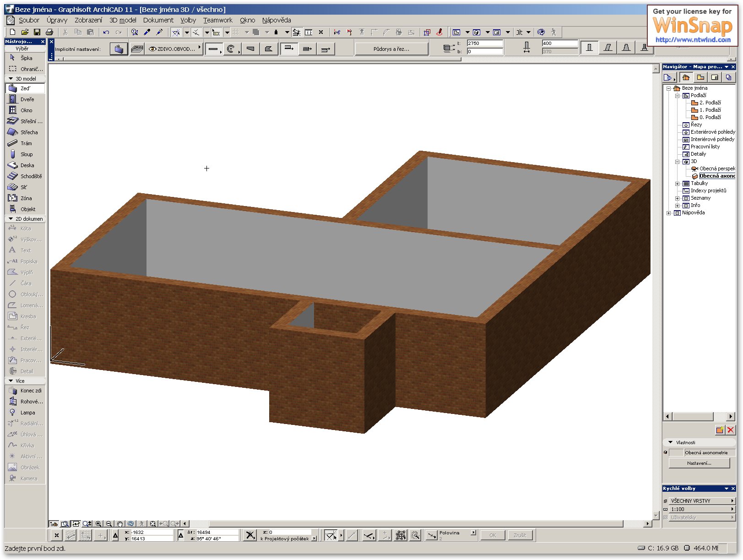
Task: Select the Zeď wall tool
Action: click(x=25, y=88)
